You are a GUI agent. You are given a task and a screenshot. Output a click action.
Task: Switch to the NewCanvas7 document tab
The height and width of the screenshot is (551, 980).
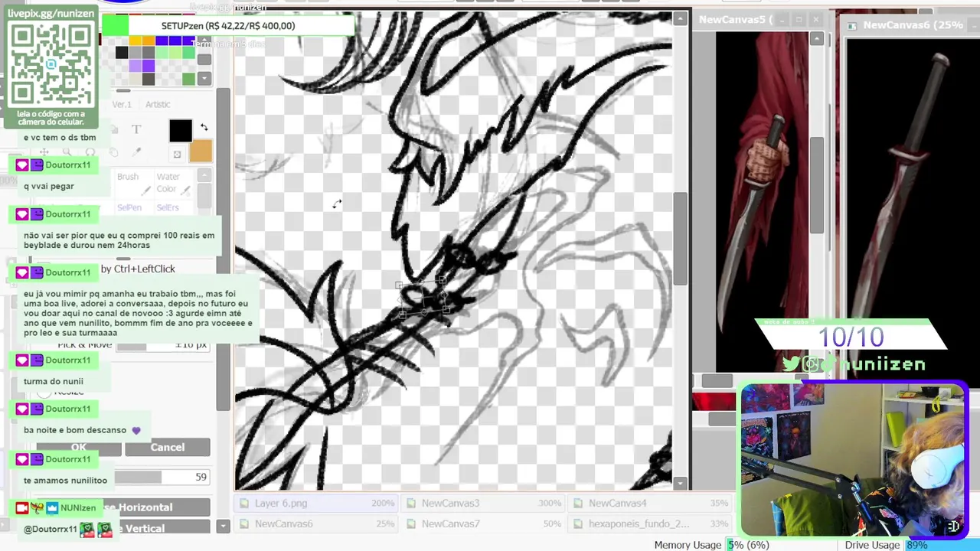point(484,523)
